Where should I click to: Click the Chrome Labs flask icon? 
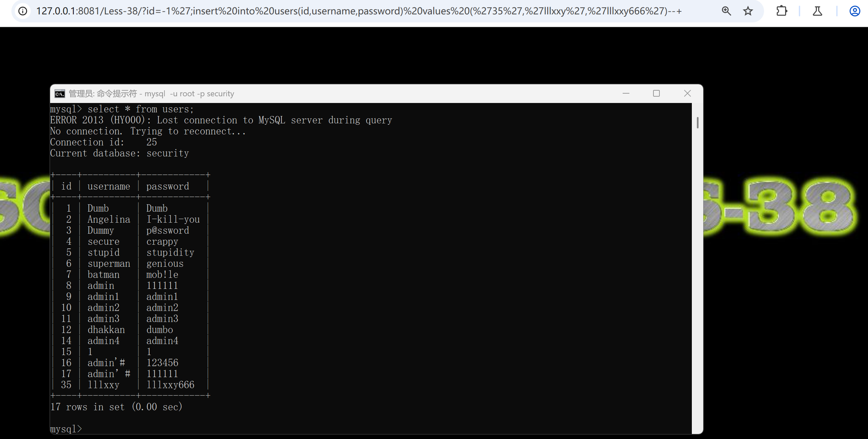click(x=817, y=11)
